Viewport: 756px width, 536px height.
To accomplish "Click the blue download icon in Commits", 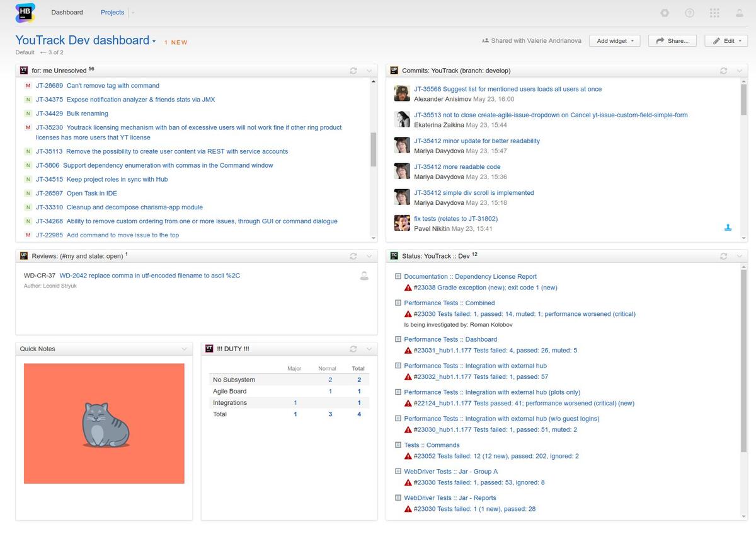I will [728, 228].
